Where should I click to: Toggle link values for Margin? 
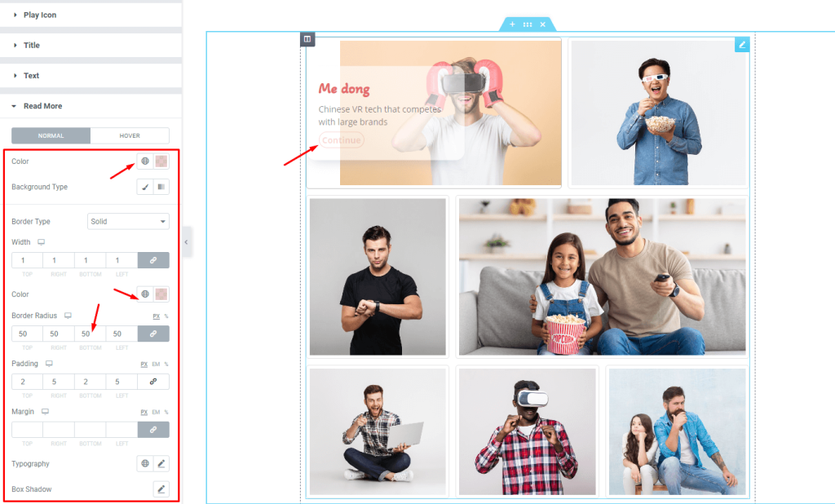point(153,430)
